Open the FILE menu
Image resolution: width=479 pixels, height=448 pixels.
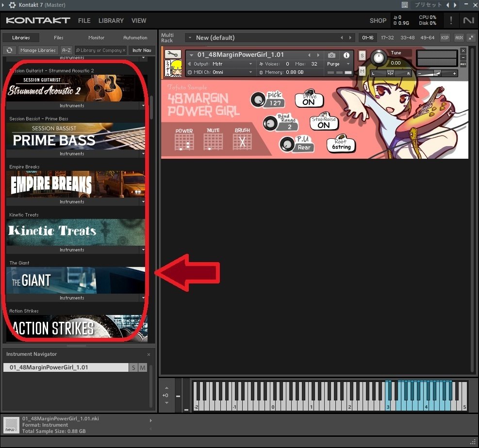tap(84, 20)
